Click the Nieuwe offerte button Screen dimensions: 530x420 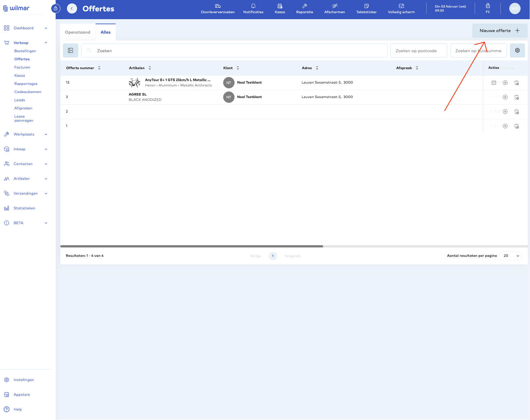[x=499, y=31]
